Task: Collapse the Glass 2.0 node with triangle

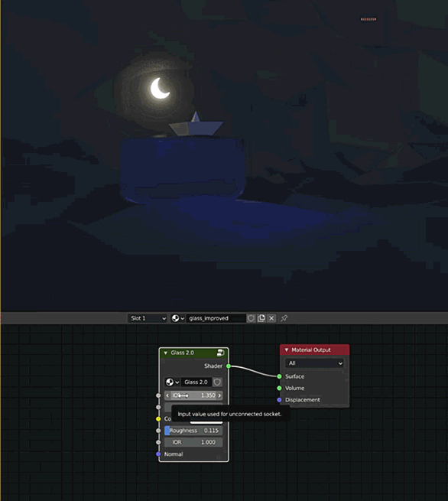Action: pos(165,353)
